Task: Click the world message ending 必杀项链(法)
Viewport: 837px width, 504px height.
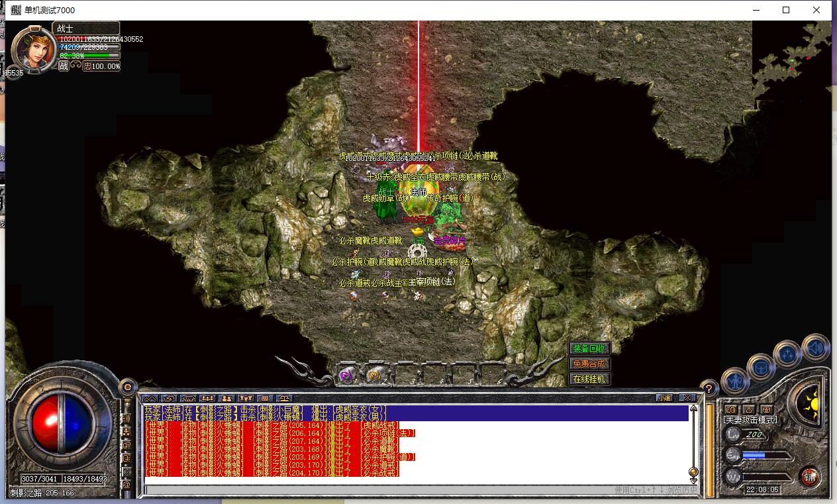Action: coord(280,433)
